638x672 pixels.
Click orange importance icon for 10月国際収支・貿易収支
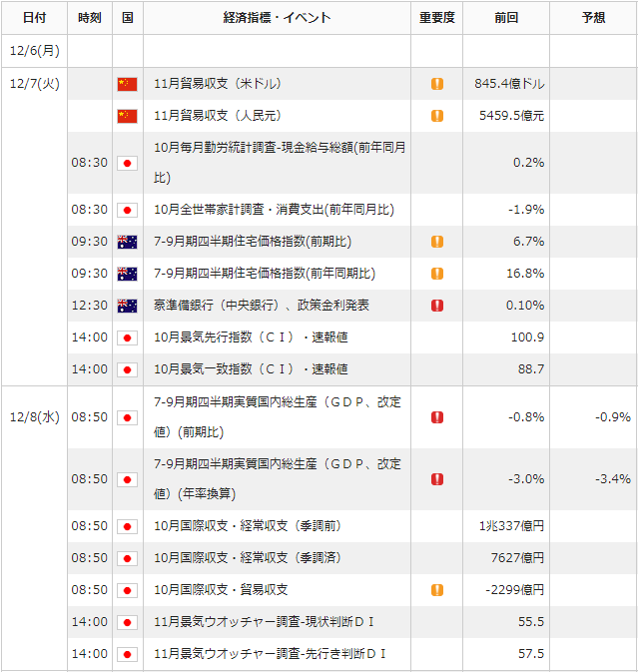(x=437, y=590)
